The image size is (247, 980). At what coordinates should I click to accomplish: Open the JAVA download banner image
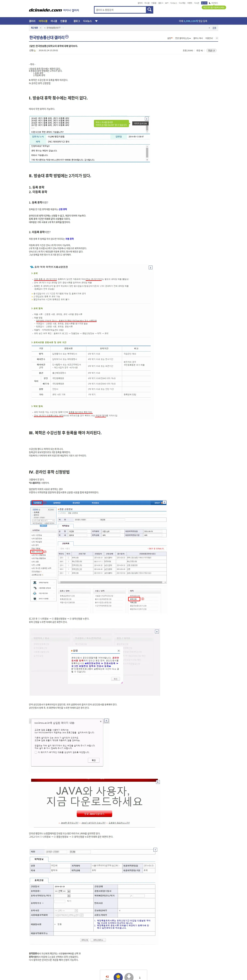click(x=95, y=803)
